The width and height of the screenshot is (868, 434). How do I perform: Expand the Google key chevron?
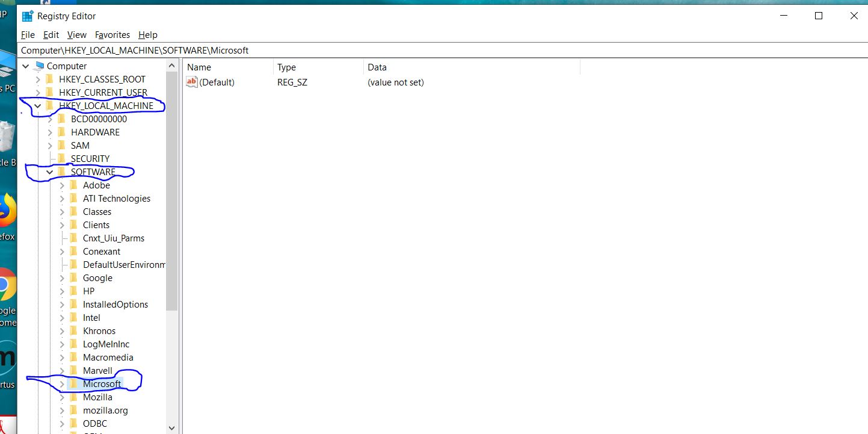(x=62, y=278)
